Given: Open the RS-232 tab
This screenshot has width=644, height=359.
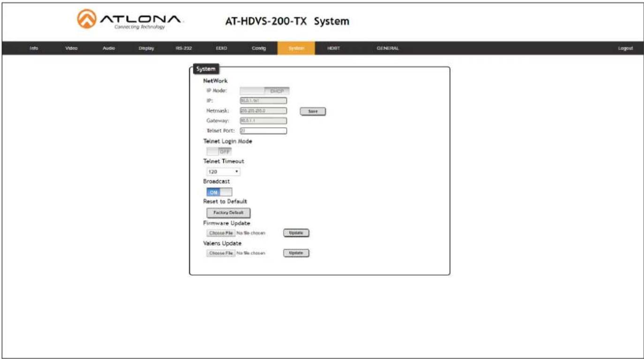Looking at the screenshot, I should point(184,48).
